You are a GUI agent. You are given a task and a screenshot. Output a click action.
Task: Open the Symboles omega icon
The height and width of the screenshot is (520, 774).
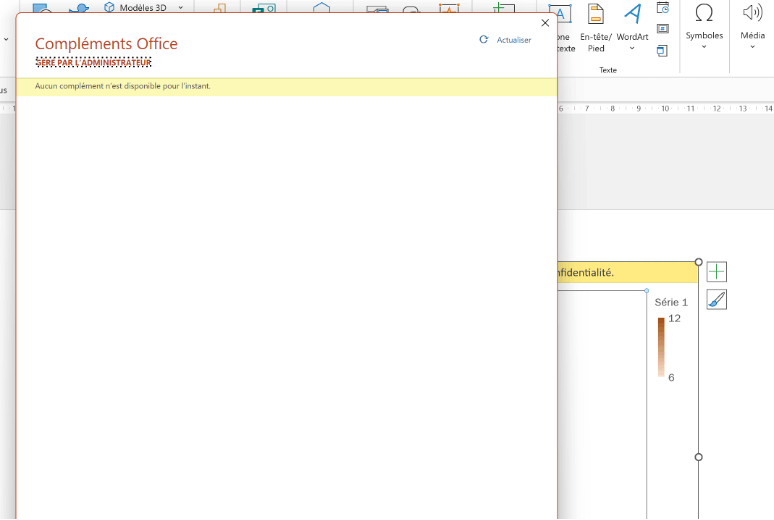704,13
